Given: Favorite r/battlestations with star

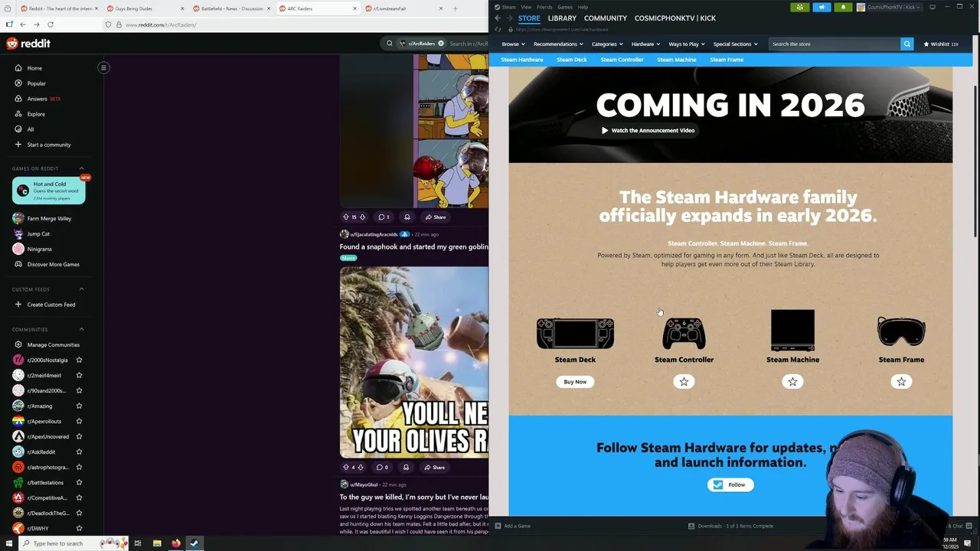Looking at the screenshot, I should pos(79,482).
